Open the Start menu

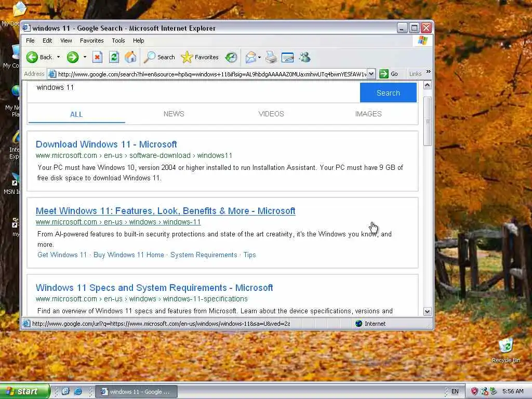pos(25,391)
